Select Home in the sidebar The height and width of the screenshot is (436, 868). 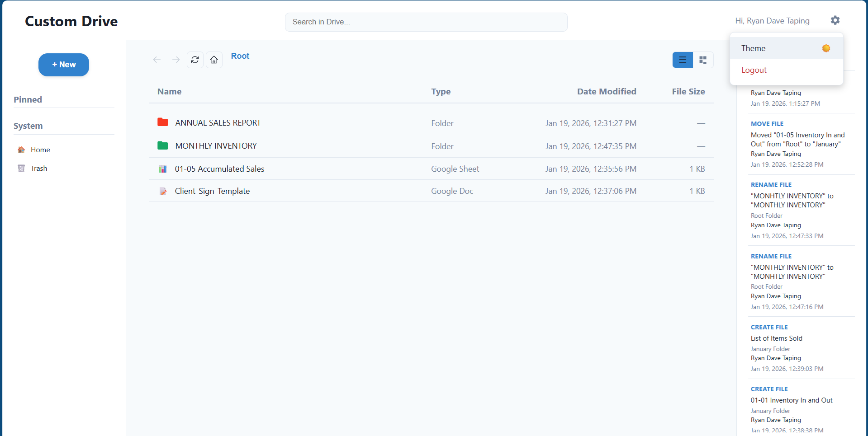pos(40,150)
